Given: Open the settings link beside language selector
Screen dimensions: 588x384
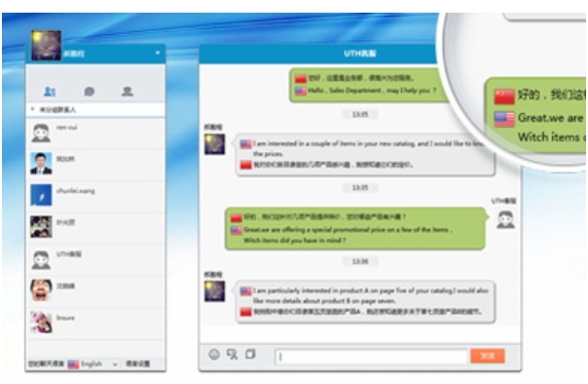Looking at the screenshot, I should point(137,364).
